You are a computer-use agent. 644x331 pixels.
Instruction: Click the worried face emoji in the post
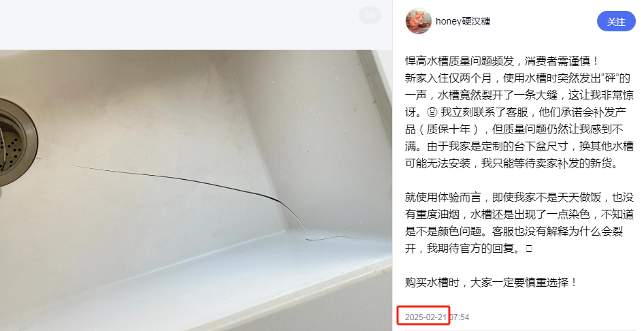pyautogui.click(x=432, y=112)
